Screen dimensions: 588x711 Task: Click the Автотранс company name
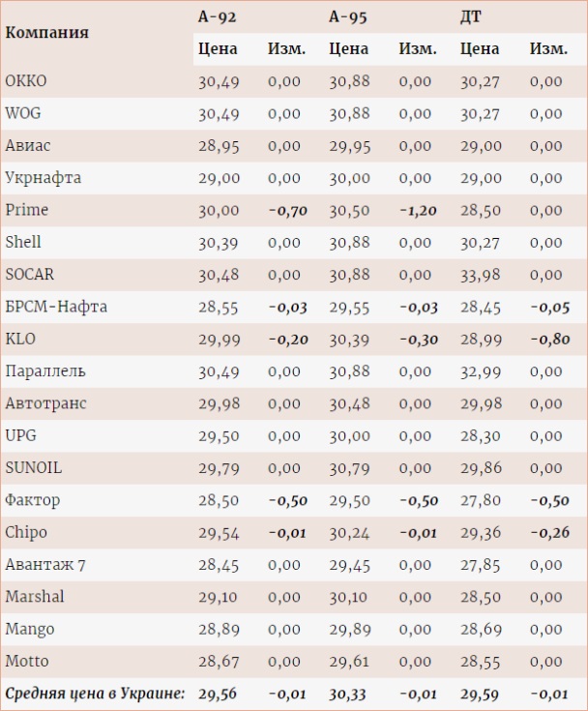pyautogui.click(x=46, y=403)
